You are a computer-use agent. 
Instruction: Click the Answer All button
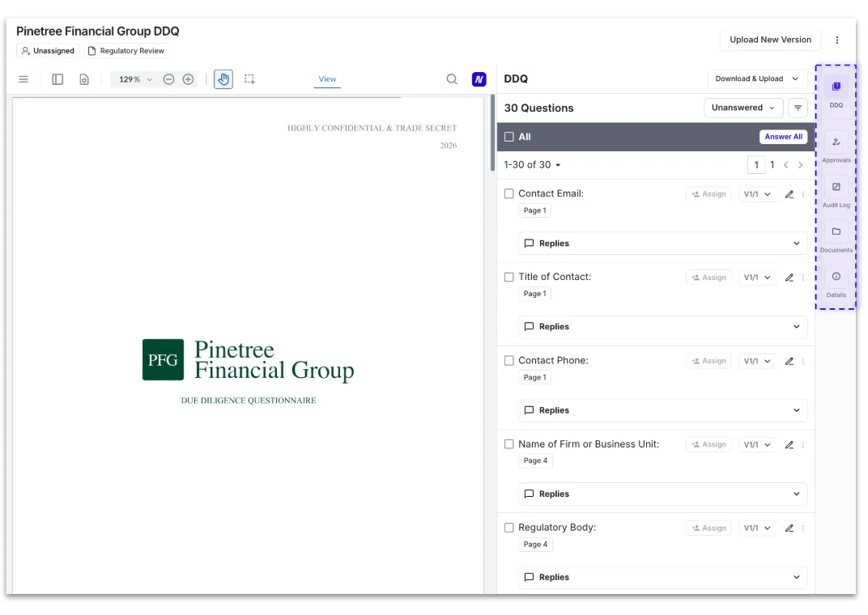coord(783,137)
